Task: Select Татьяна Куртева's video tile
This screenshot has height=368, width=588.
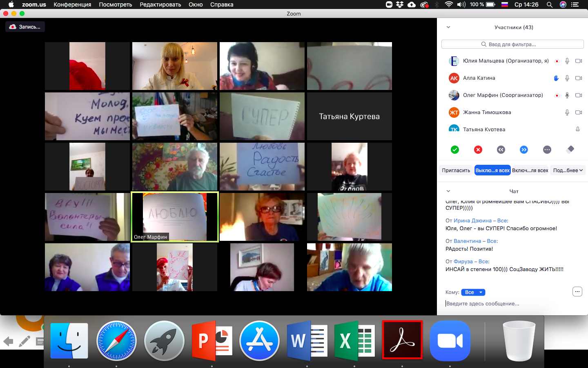Action: point(350,117)
